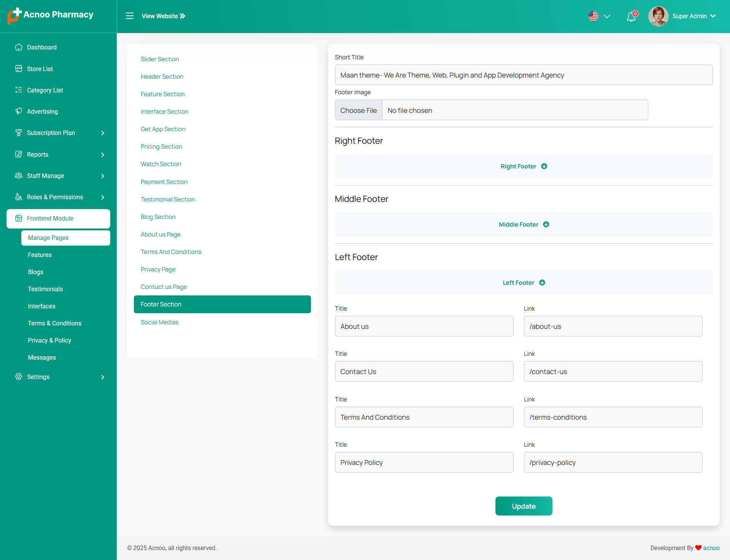Collapse the Left Footer accordion
Screen dimensions: 730x560
coord(524,282)
